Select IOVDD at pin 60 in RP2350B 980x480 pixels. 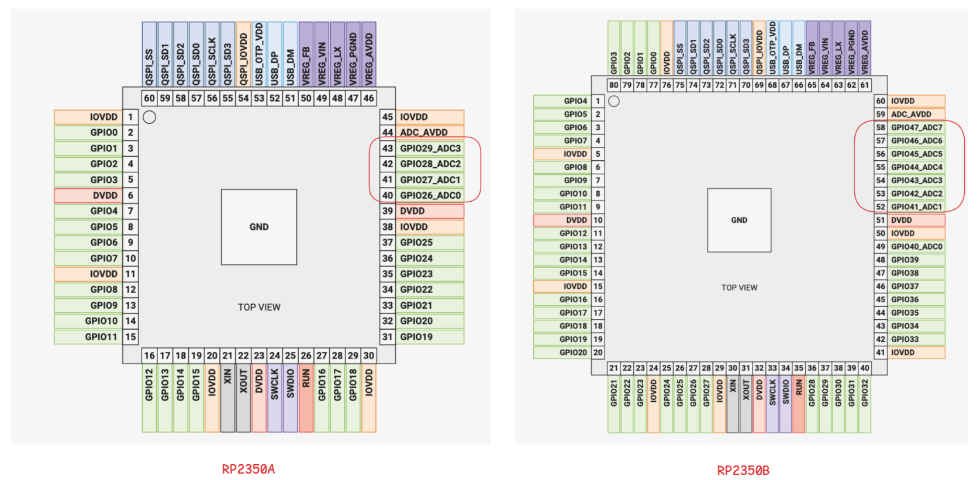point(916,101)
